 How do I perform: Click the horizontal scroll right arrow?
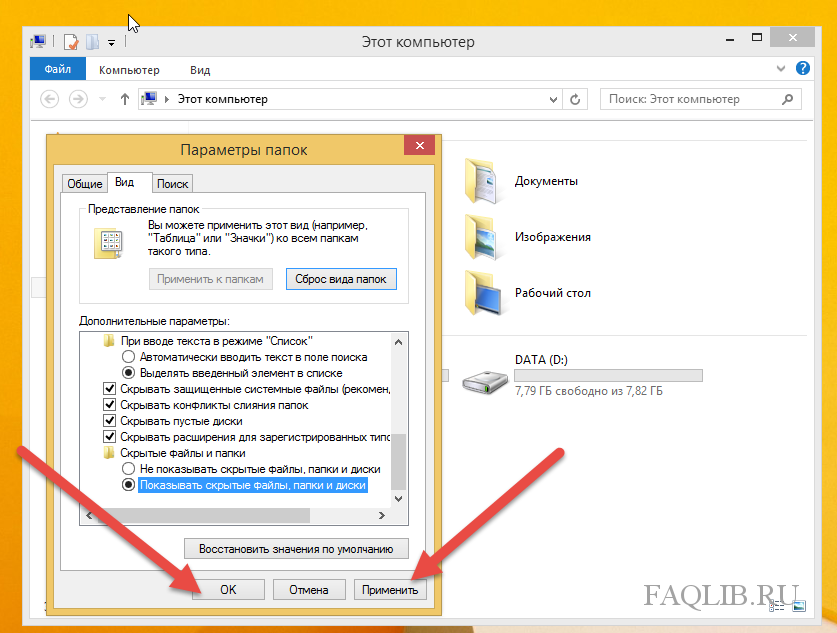382,516
